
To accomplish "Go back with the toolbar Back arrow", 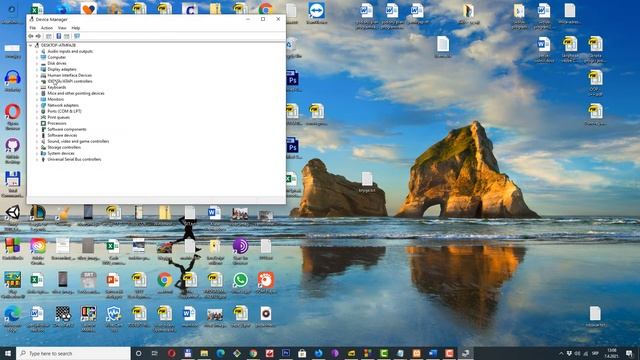I will click(x=31, y=36).
